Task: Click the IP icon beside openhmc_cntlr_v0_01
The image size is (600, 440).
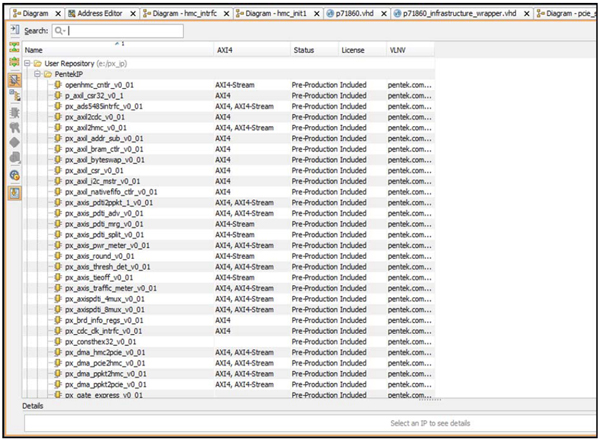Action: pos(58,85)
